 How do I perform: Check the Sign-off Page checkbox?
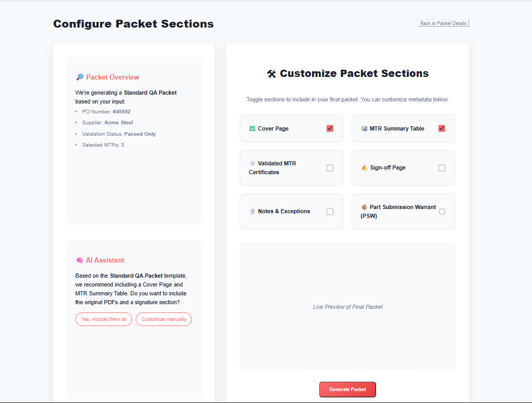(442, 168)
